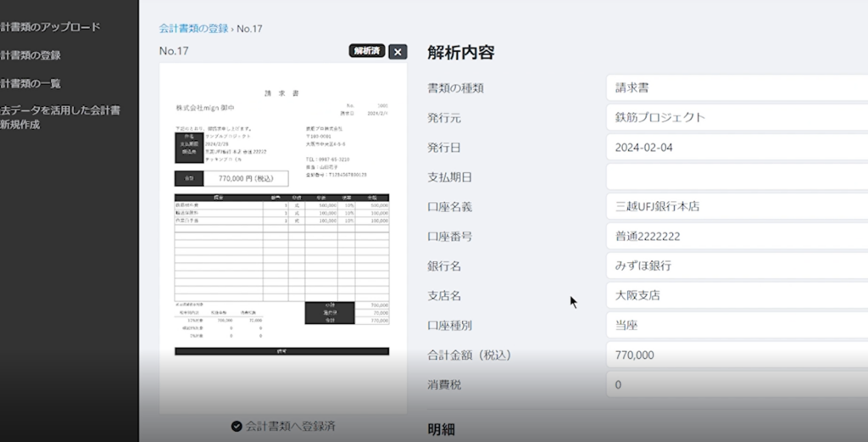Viewport: 868px width, 442px height.
Task: Click the 合計金額（税込） field
Action: tap(736, 355)
